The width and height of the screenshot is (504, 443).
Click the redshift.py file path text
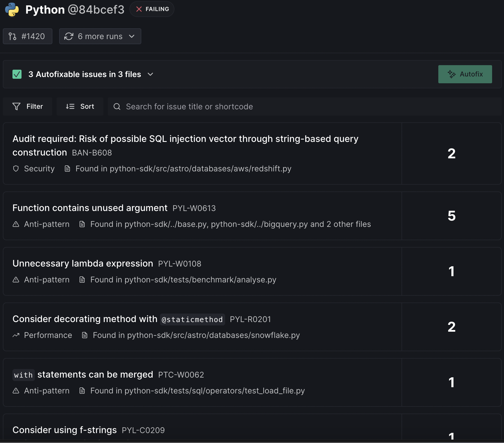click(x=200, y=169)
